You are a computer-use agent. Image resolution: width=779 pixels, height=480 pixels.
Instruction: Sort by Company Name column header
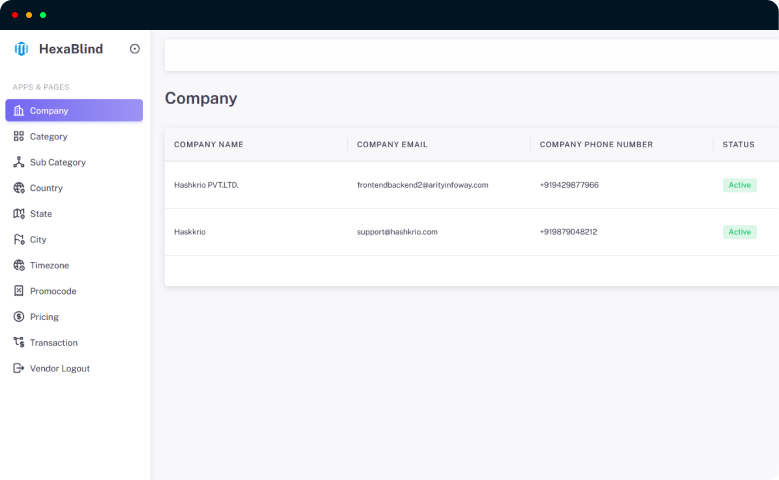209,145
